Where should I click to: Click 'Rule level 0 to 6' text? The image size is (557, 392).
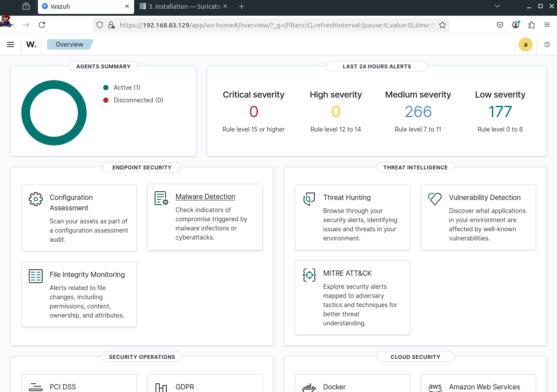[500, 129]
